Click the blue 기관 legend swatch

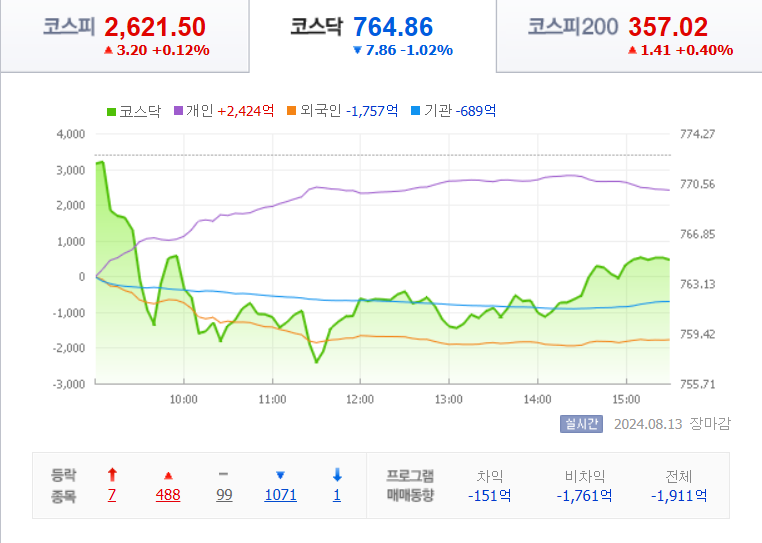coord(416,111)
